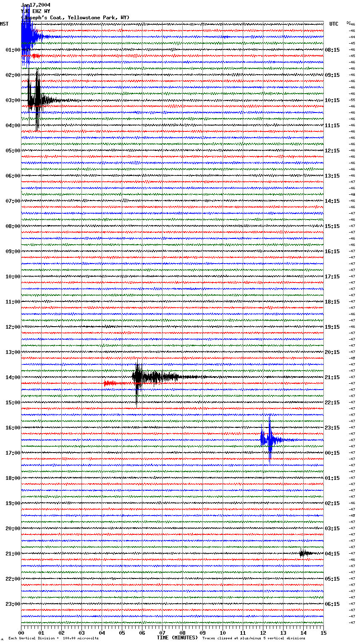Click the 21:15 UTC time label
Image resolution: width=357 pixels, height=644 pixels.
[332, 377]
